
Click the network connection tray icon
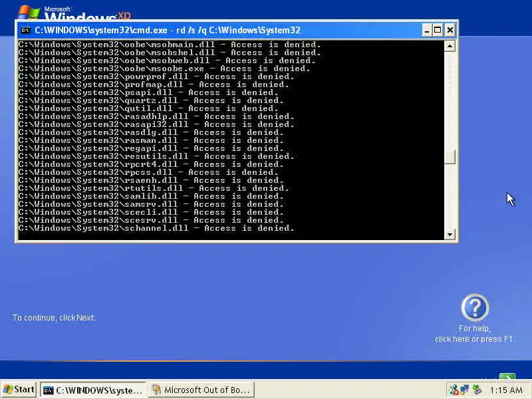click(465, 390)
